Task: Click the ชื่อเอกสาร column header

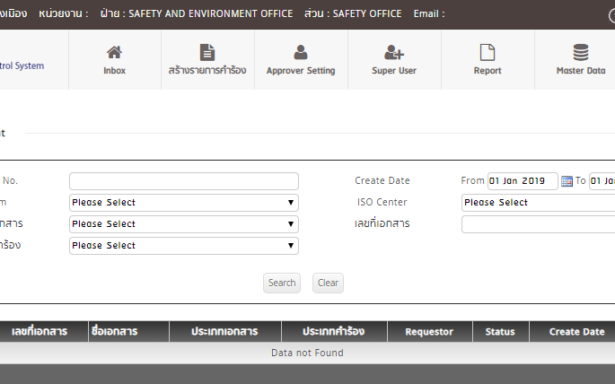Action: point(129,331)
